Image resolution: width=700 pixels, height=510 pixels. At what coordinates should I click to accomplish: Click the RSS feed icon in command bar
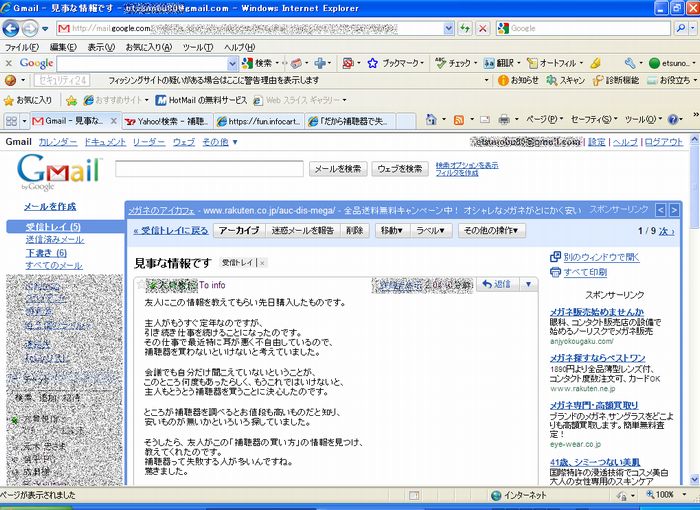coord(458,120)
